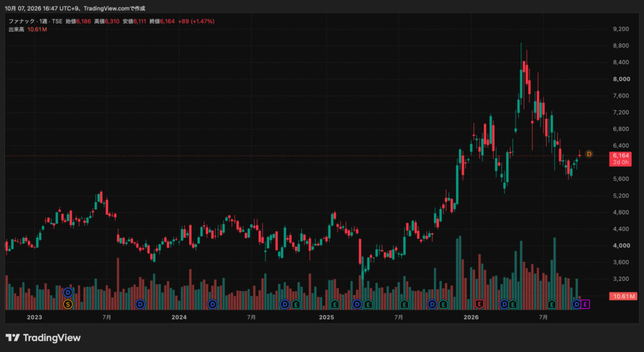644x352 pixels.
Task: Click the 6,800 price axis label
Action: (x=621, y=129)
